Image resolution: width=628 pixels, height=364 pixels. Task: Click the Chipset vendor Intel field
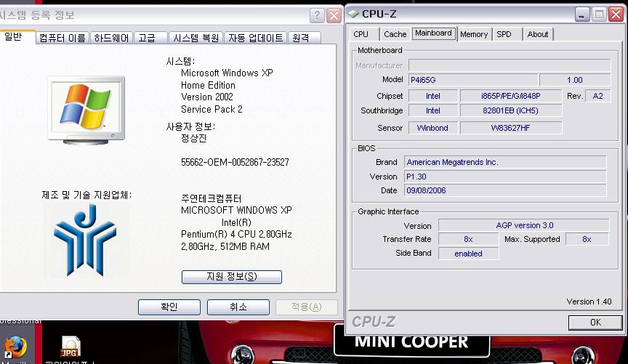click(x=433, y=96)
